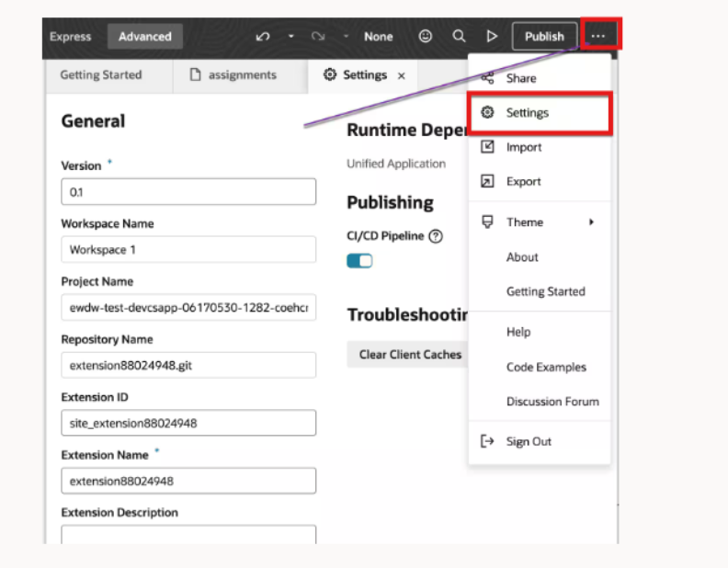Open search with the magnifier icon
The width and height of the screenshot is (728, 568).
459,36
